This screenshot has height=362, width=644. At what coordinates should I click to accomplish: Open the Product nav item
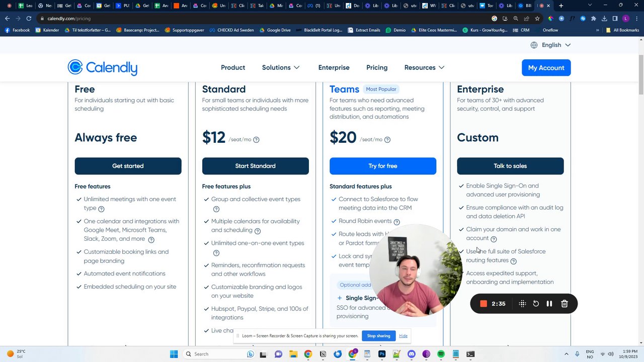point(233,67)
